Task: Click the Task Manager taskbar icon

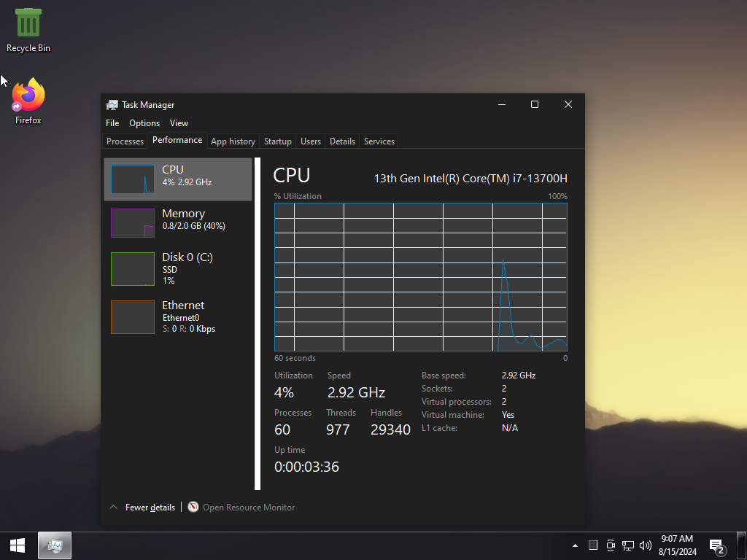Action: [x=55, y=545]
